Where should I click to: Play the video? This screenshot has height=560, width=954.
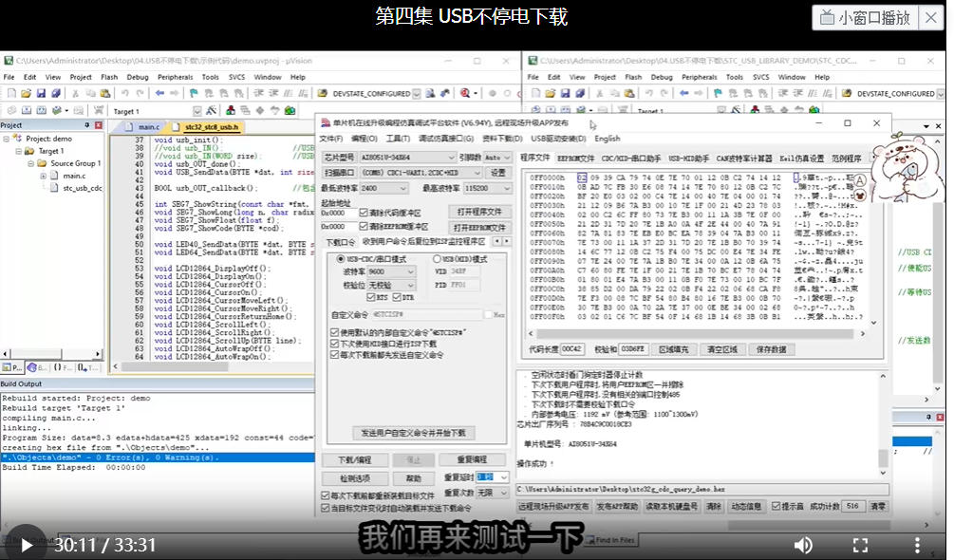27,545
